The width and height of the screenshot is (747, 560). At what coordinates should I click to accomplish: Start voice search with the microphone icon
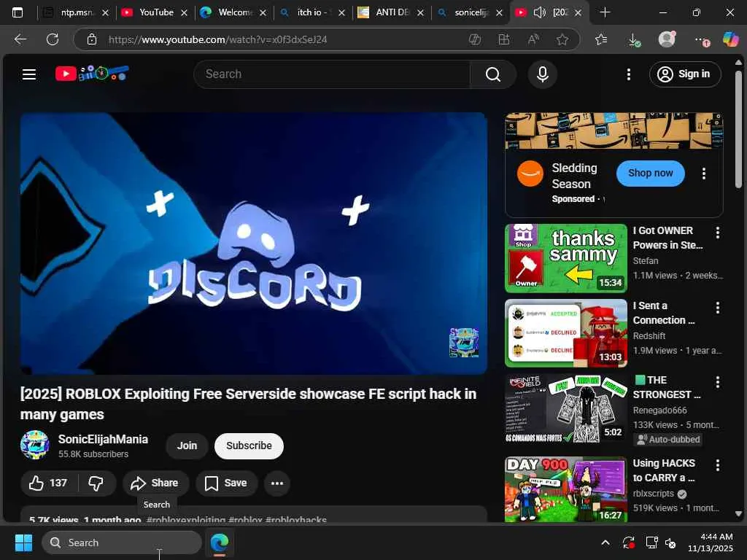(x=542, y=74)
